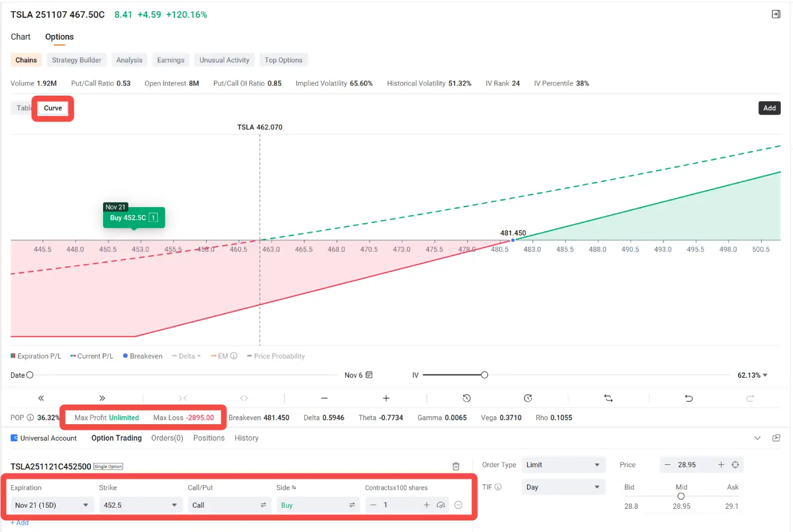Toggle Breakeven legend marker
Image resolution: width=793 pixels, height=532 pixels.
tap(143, 356)
